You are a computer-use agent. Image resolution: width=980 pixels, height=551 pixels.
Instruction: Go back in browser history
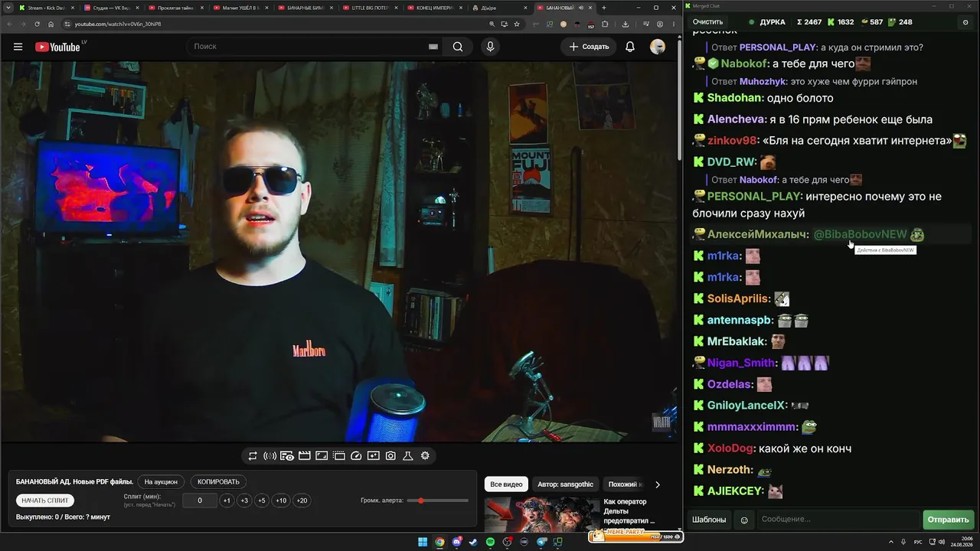[8, 24]
